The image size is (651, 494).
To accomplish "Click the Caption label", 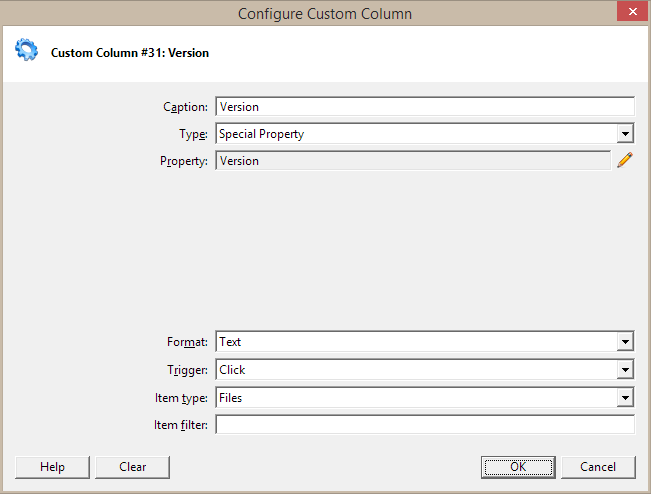I will [185, 107].
